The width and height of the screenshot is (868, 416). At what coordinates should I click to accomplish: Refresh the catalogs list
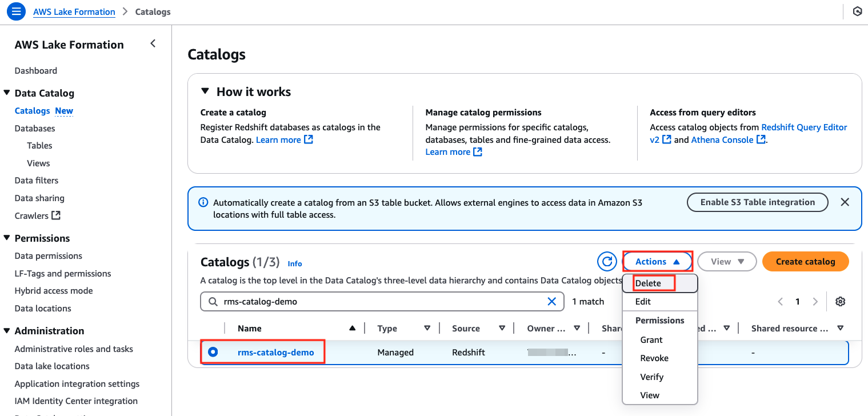pos(606,262)
